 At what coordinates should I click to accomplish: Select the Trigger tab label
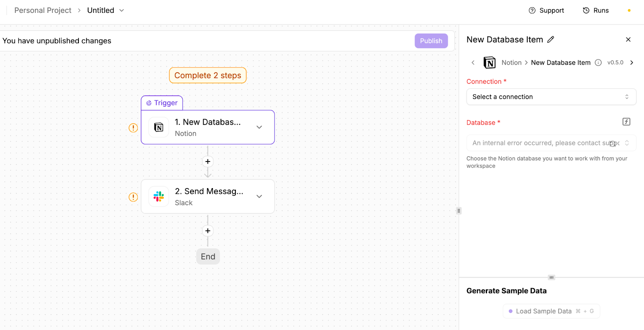[x=162, y=103]
